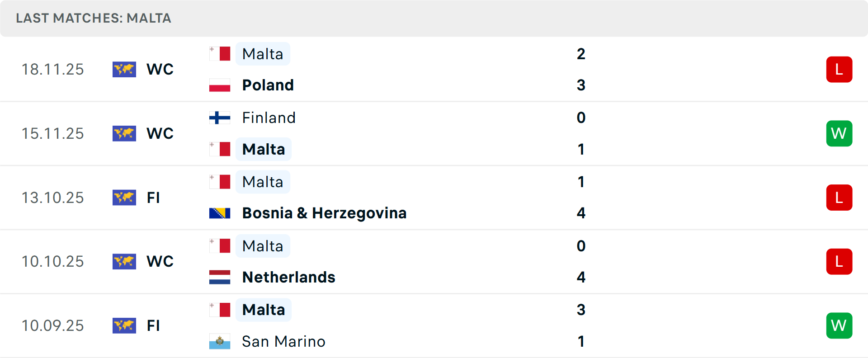Click the red L badge for Netherlands match

click(839, 261)
